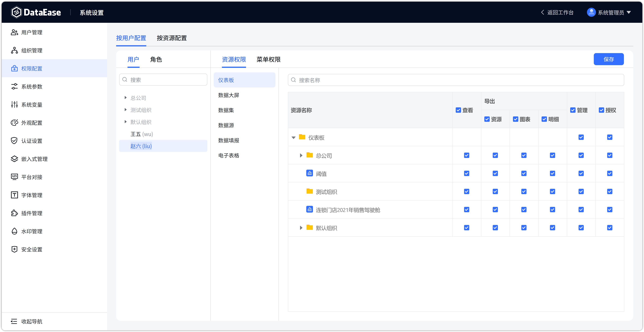
Task: Open the 系统管理员 dropdown arrow
Action: [629, 12]
